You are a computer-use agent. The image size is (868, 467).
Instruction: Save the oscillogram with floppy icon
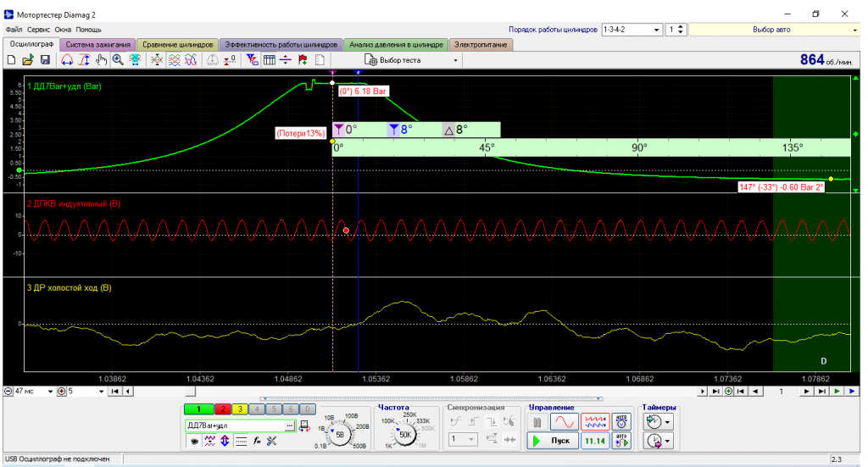[45, 60]
